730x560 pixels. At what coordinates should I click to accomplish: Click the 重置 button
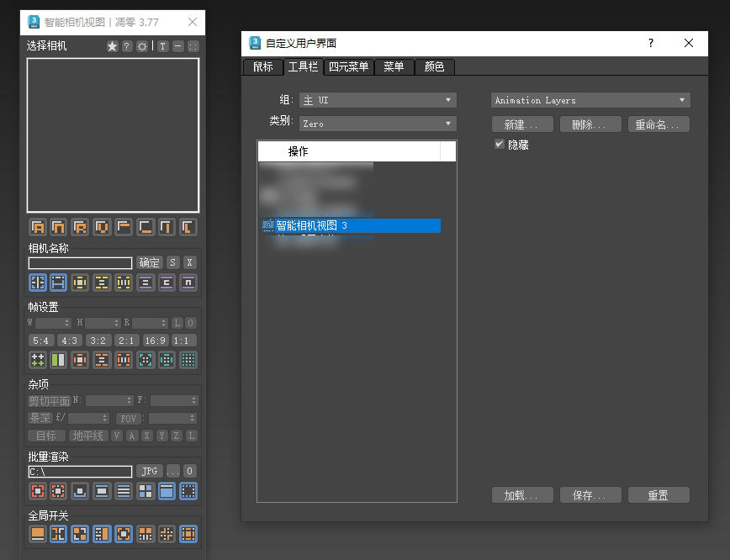[659, 495]
